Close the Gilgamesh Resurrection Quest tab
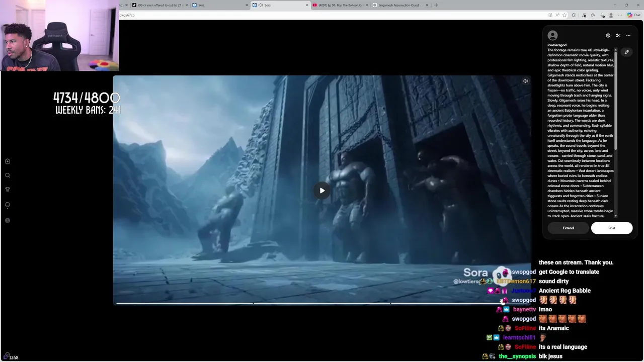The width and height of the screenshot is (644, 362). pos(427,5)
